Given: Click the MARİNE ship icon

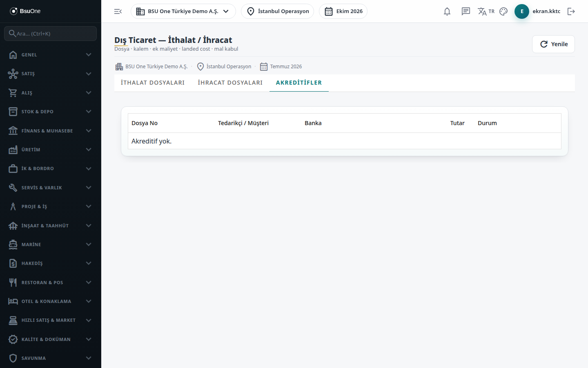Looking at the screenshot, I should point(13,245).
